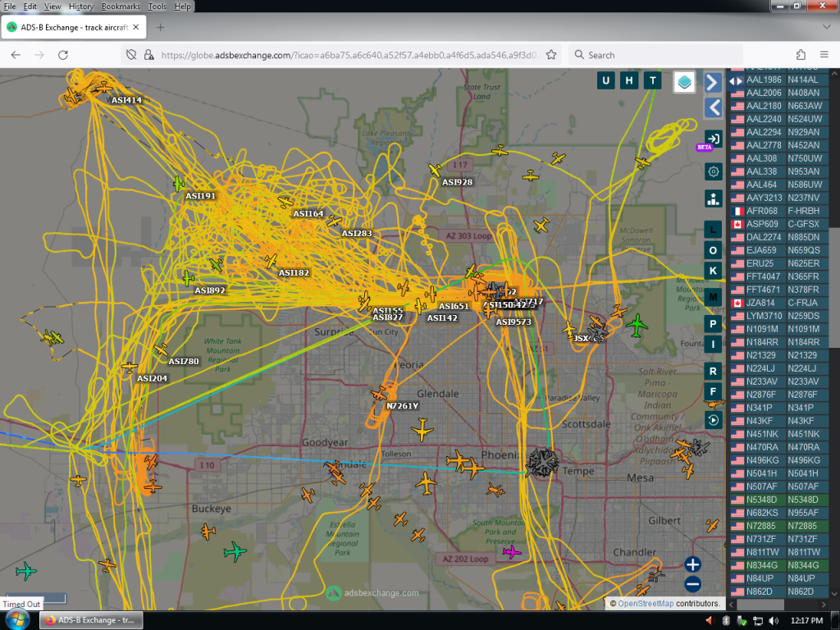Select AAL1986 row in aircraft list
The height and width of the screenshot is (630, 840).
point(780,80)
